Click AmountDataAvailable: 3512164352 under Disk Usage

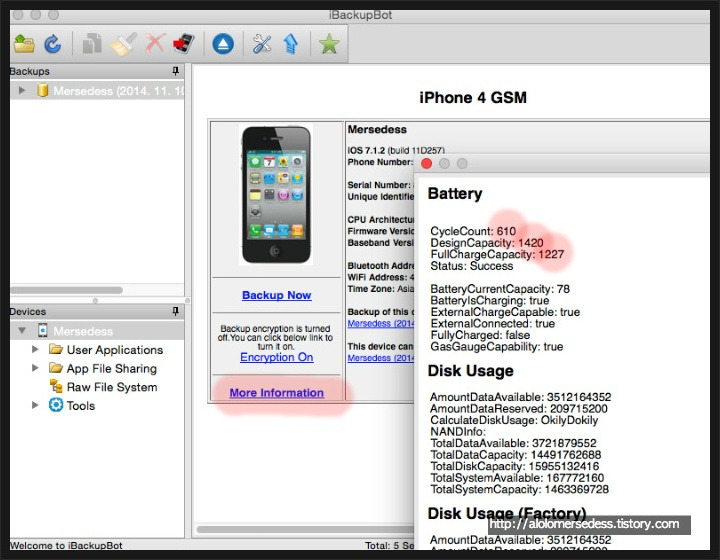(521, 397)
